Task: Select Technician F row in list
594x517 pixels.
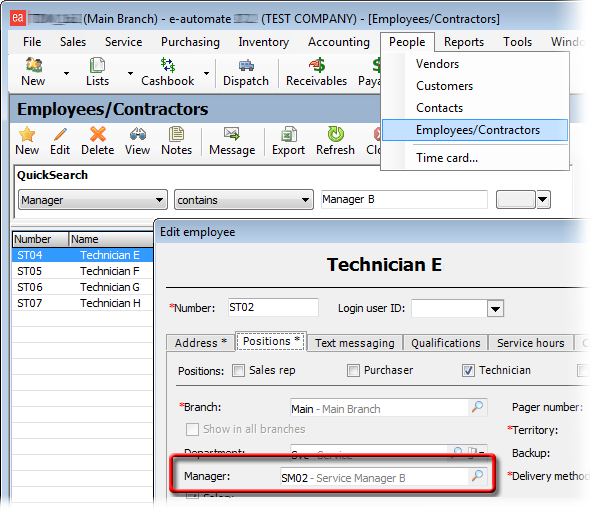Action: click(x=83, y=271)
